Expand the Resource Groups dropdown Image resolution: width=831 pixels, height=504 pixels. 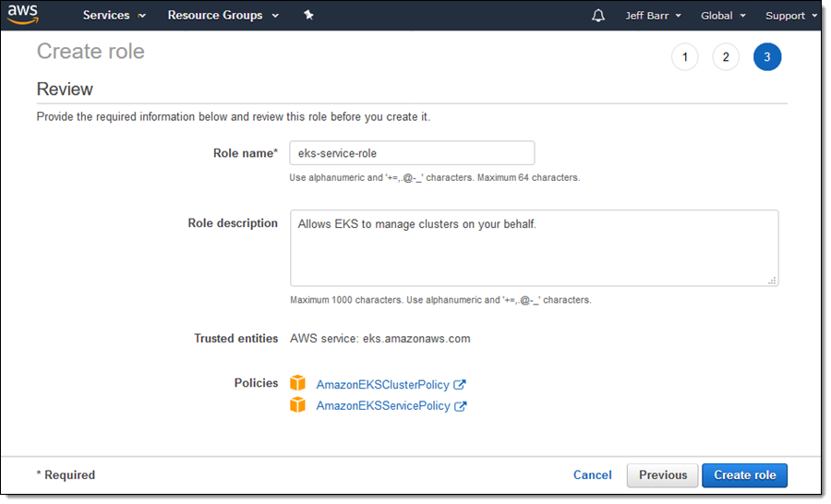223,16
